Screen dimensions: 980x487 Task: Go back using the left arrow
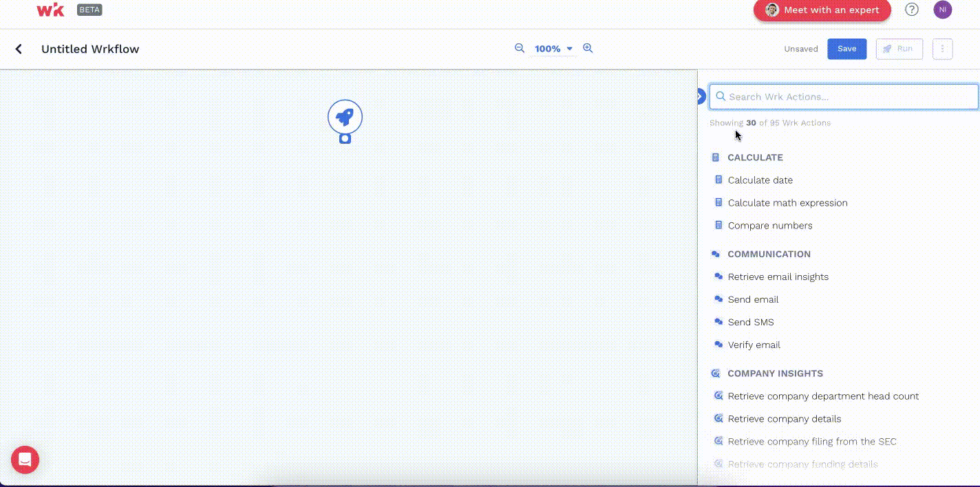click(19, 49)
